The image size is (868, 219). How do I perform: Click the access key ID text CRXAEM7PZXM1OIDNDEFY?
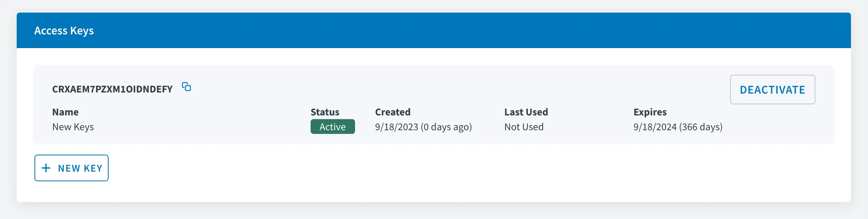112,89
